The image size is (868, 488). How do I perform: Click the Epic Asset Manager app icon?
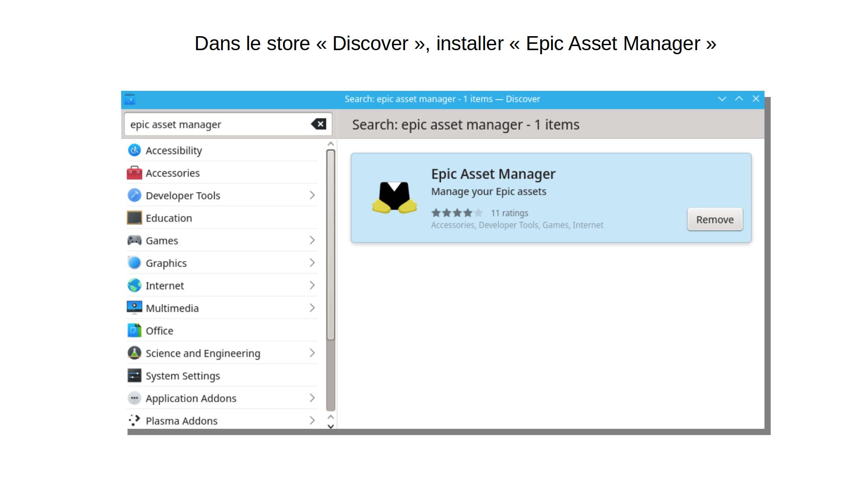coord(394,197)
